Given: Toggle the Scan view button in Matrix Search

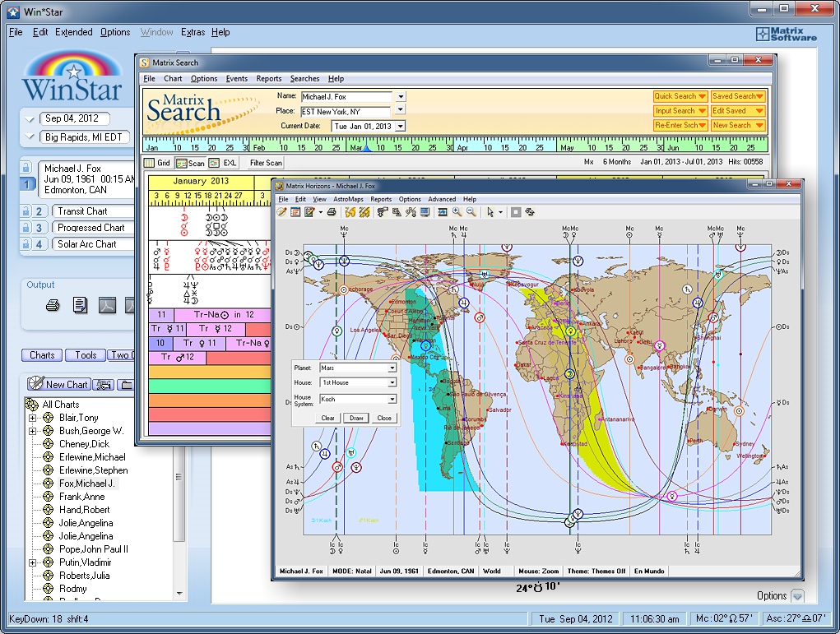Looking at the screenshot, I should [x=190, y=163].
